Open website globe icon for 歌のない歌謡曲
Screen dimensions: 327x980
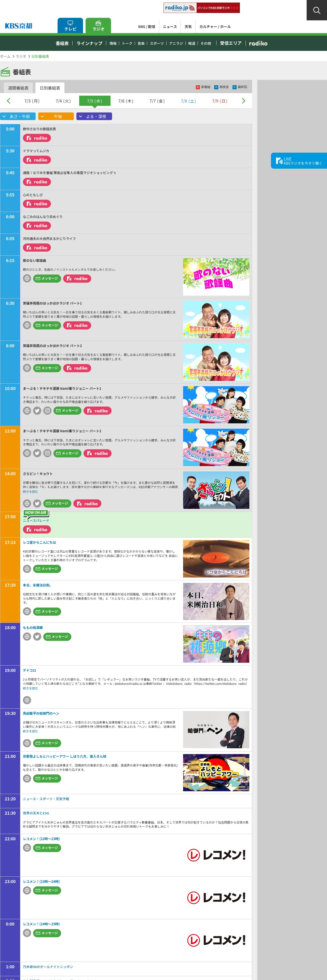coord(27,279)
